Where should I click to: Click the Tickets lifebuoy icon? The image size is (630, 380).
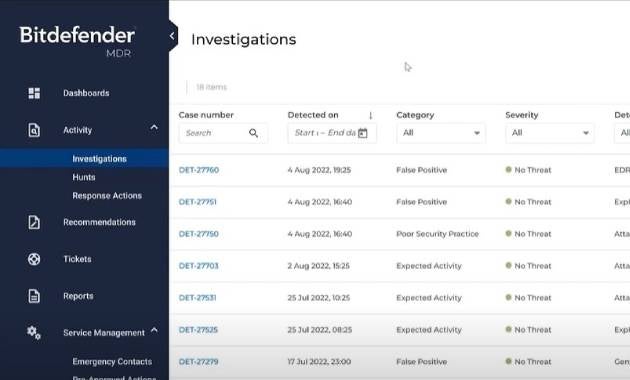pos(34,259)
